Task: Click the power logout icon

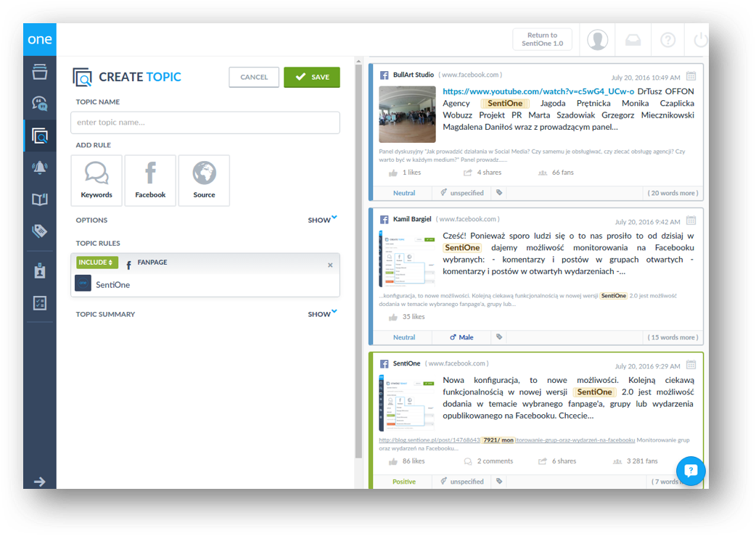Action: click(x=701, y=40)
